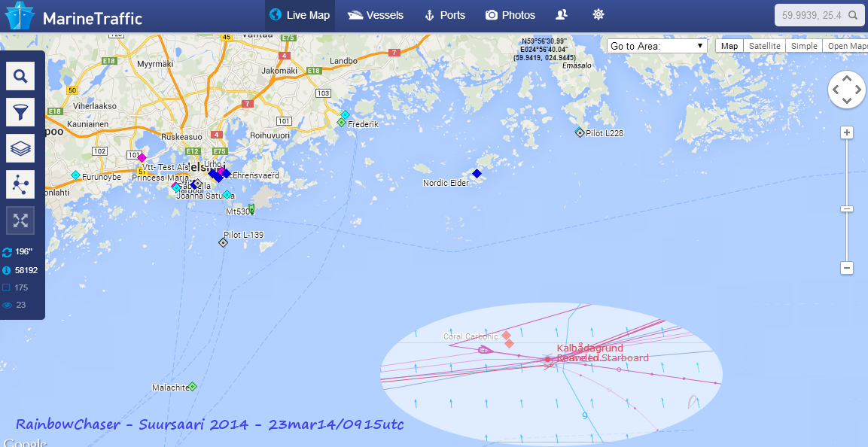Select the Nordic Eider blue vessel marker
This screenshot has height=447, width=868.
(477, 174)
